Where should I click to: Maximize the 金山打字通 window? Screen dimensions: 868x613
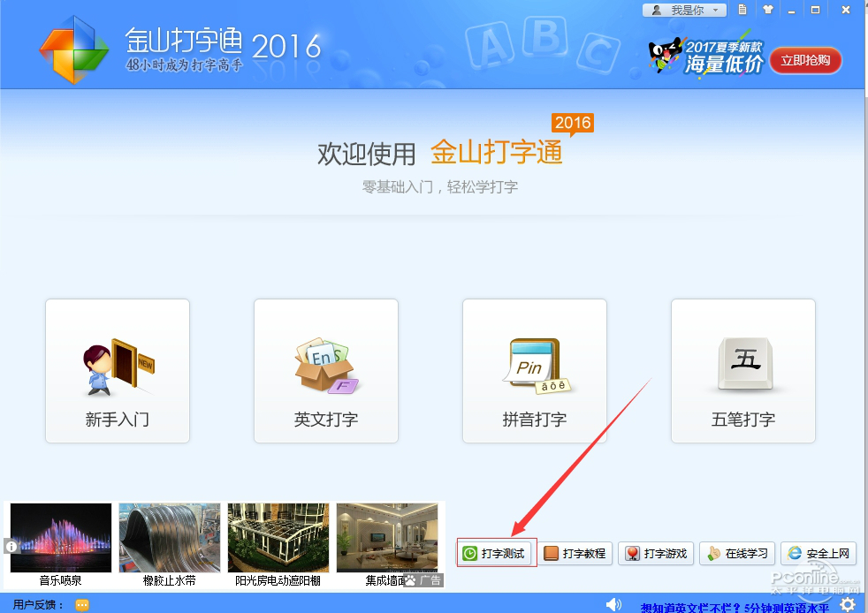click(x=816, y=10)
